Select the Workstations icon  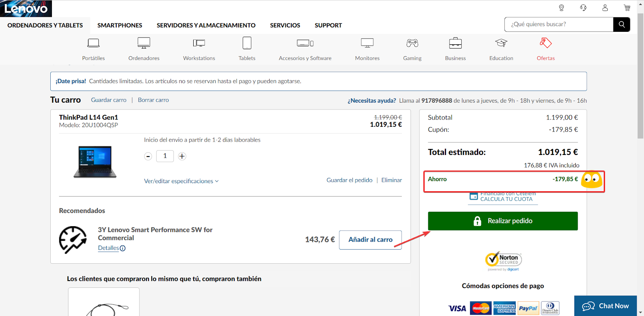199,43
